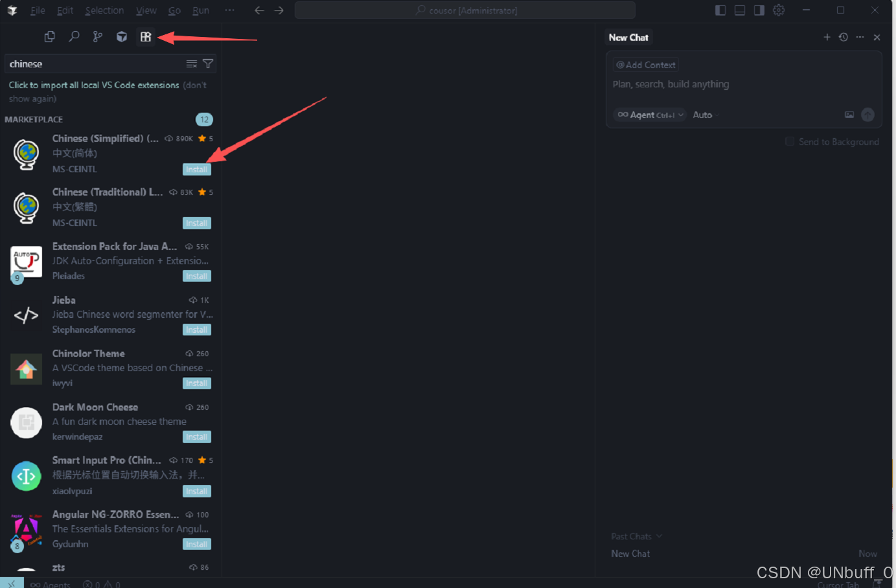The image size is (896, 588).
Task: Install the Jieba extension
Action: tap(197, 330)
